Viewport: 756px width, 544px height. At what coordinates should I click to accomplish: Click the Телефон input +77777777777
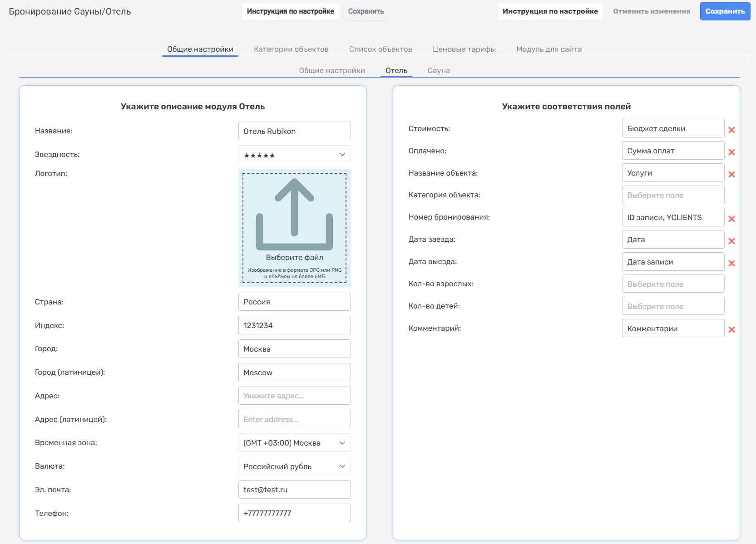pyautogui.click(x=294, y=513)
